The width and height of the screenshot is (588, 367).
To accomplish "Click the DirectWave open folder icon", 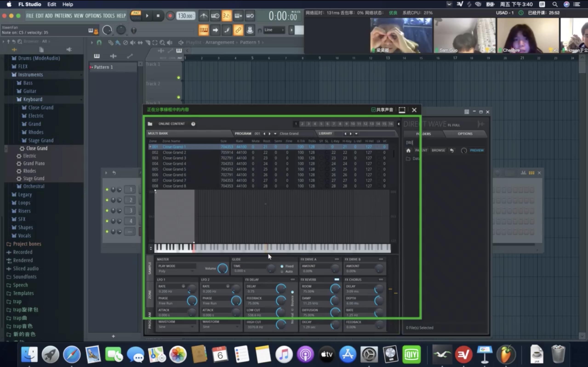I will pyautogui.click(x=150, y=124).
